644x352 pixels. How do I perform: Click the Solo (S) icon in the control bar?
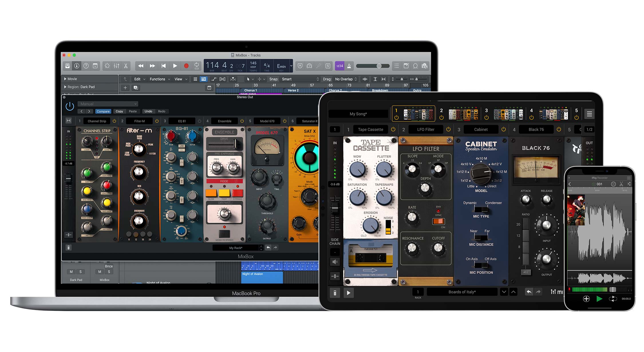click(x=327, y=66)
